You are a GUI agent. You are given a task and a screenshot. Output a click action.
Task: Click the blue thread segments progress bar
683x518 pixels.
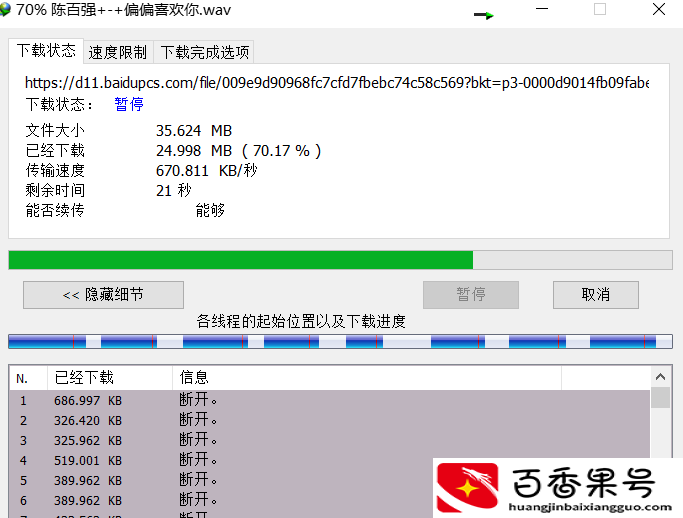[340, 342]
